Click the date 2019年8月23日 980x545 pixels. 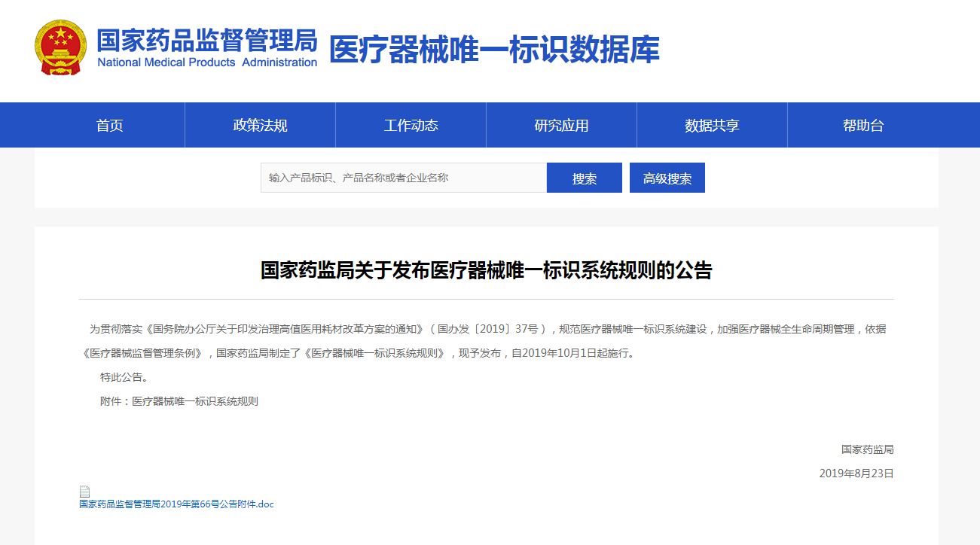click(856, 473)
